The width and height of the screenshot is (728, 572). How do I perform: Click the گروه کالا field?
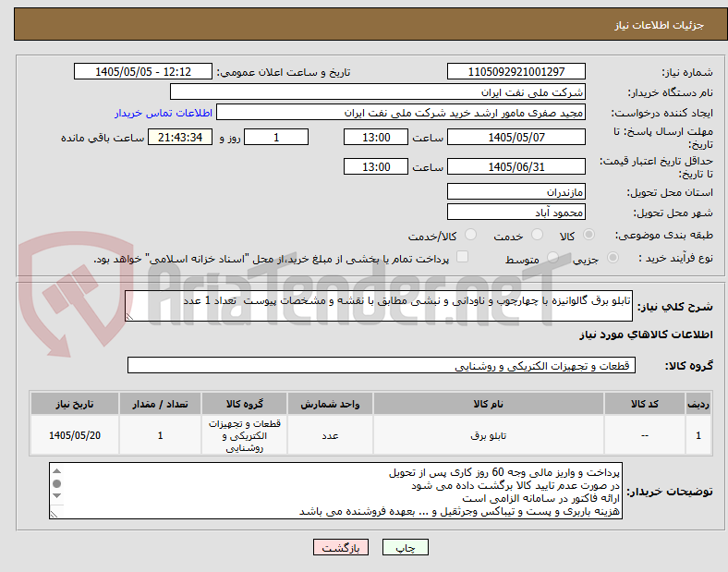click(382, 365)
